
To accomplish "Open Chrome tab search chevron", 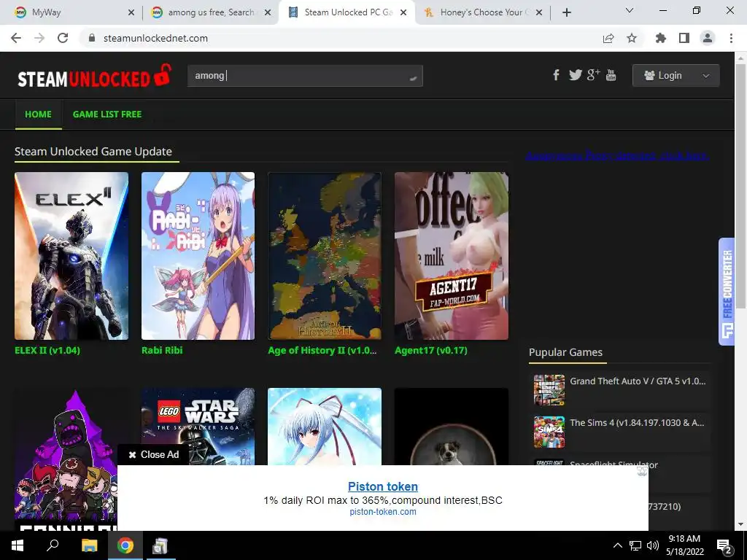I will (x=630, y=10).
